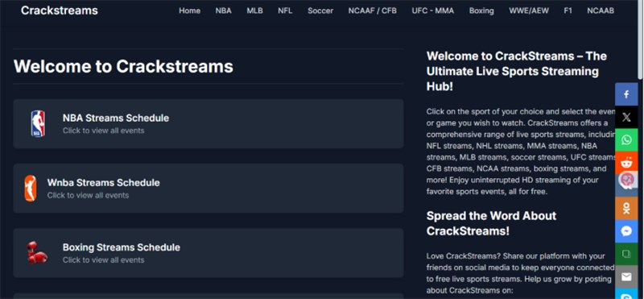Click 'Click to view all events' under NBA

tap(104, 131)
